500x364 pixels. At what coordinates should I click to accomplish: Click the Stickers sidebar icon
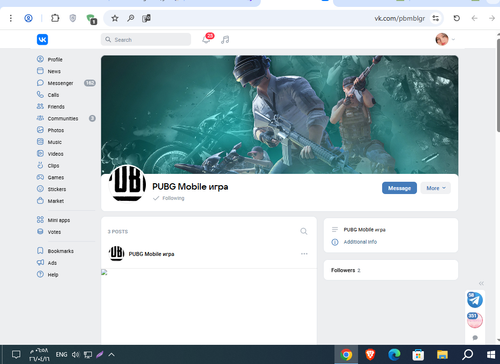point(40,189)
